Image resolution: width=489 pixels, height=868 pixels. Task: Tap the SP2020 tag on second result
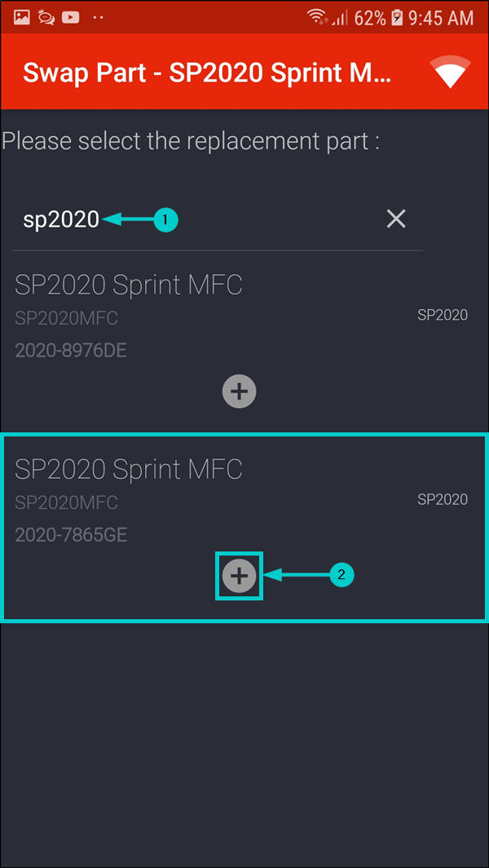[x=443, y=499]
